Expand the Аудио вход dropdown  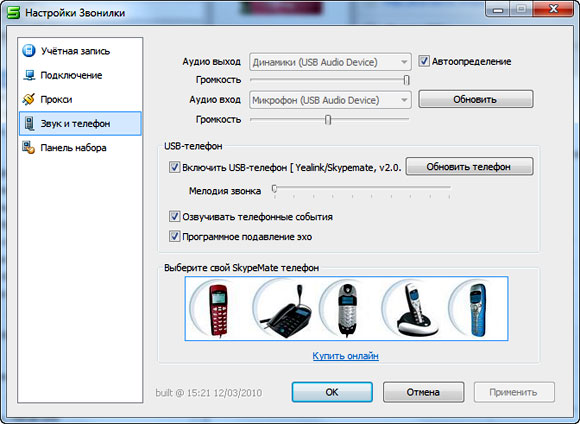click(x=330, y=100)
